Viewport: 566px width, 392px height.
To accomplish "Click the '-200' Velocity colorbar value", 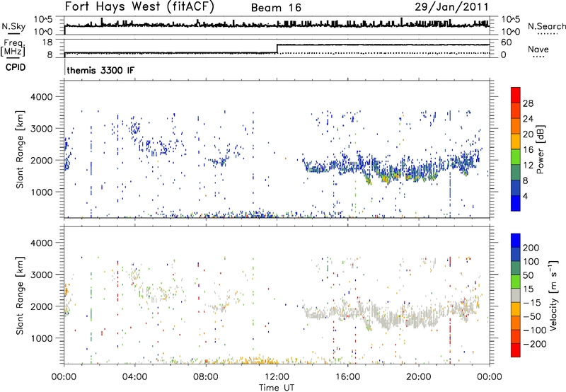I will 536,344.
